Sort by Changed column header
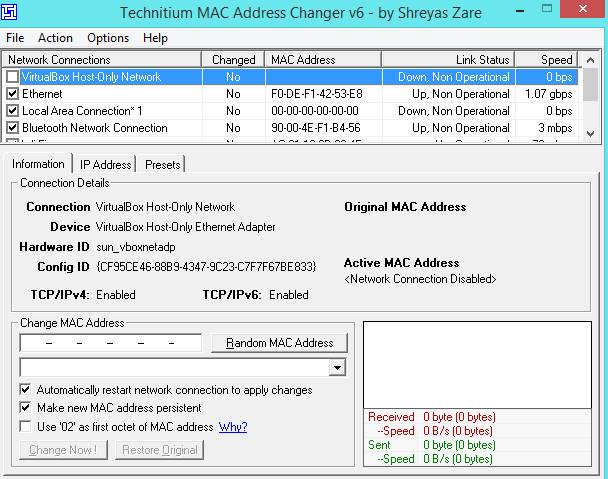 233,60
